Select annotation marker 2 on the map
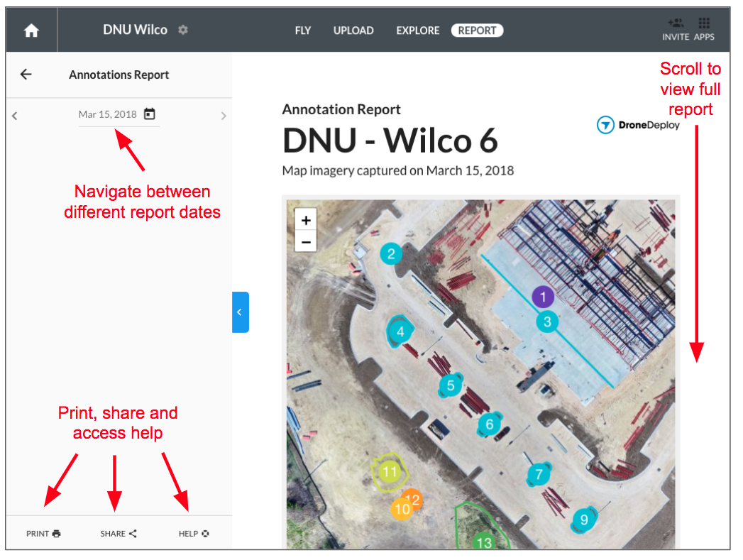The height and width of the screenshot is (560, 743). pos(391,254)
